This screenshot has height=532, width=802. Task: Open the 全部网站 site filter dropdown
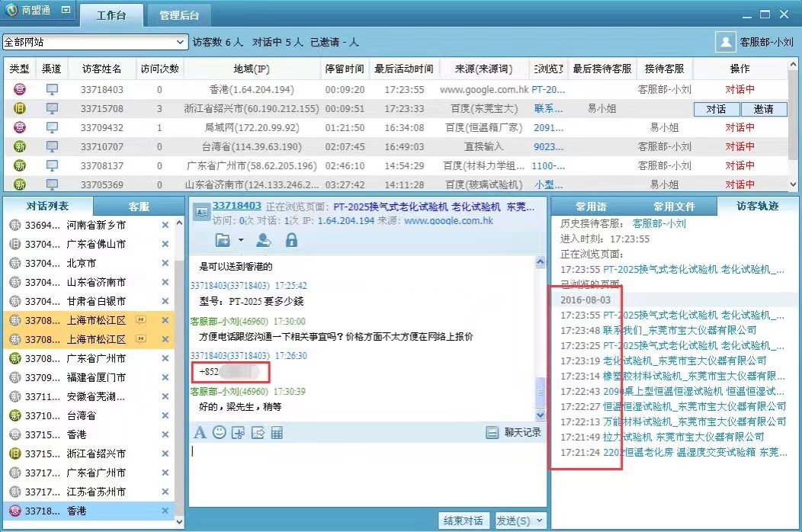click(x=181, y=42)
